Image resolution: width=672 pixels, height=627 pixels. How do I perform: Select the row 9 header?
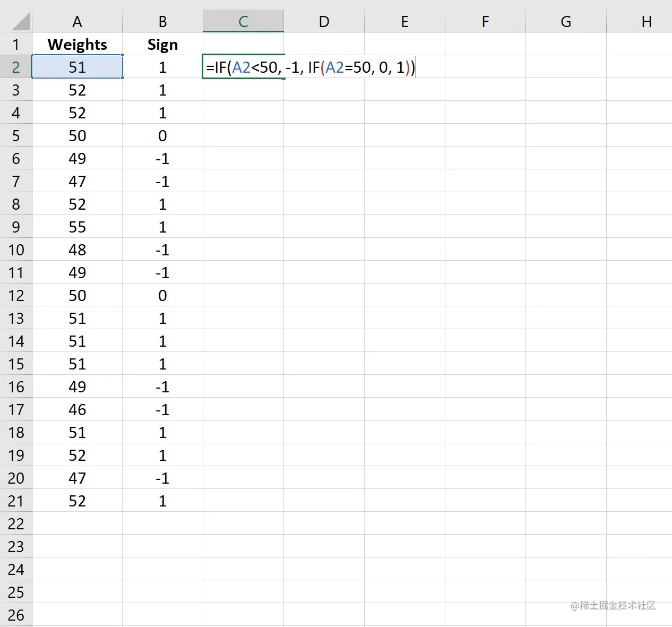(16, 227)
